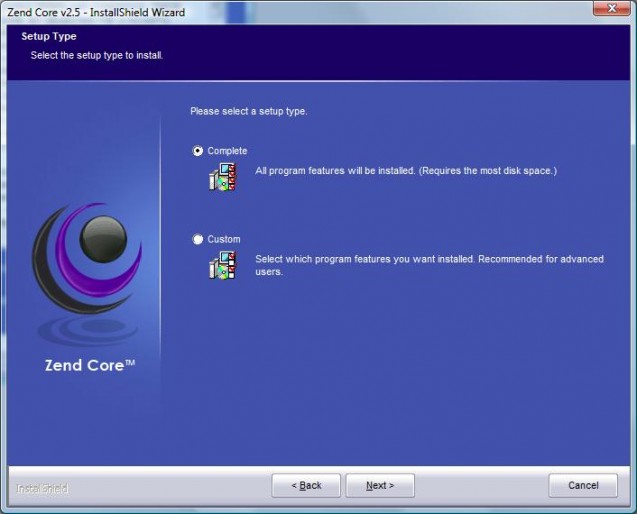The height and width of the screenshot is (514, 637).
Task: Click the Zend Core logo graphic
Action: coord(87,258)
